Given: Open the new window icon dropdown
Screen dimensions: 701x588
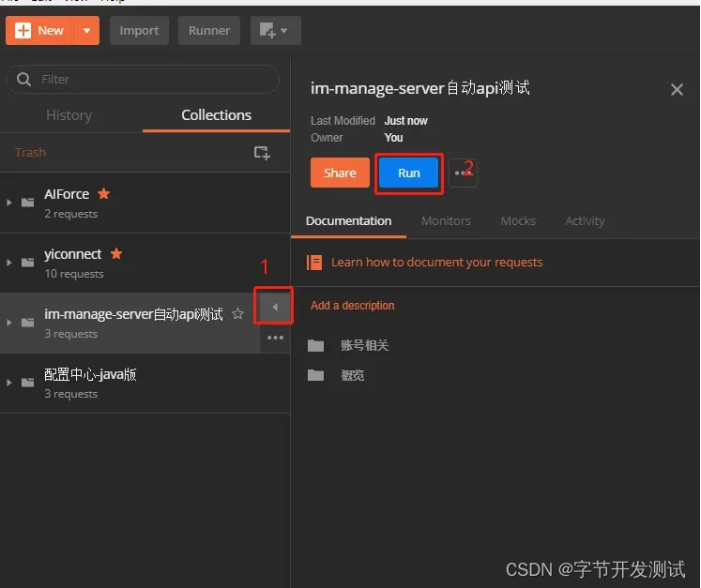Looking at the screenshot, I should 275,30.
